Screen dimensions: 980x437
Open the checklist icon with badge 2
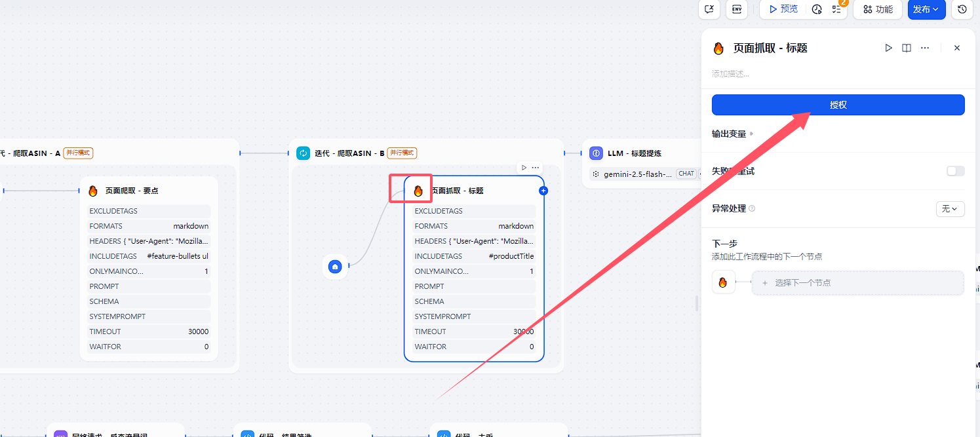click(x=836, y=9)
